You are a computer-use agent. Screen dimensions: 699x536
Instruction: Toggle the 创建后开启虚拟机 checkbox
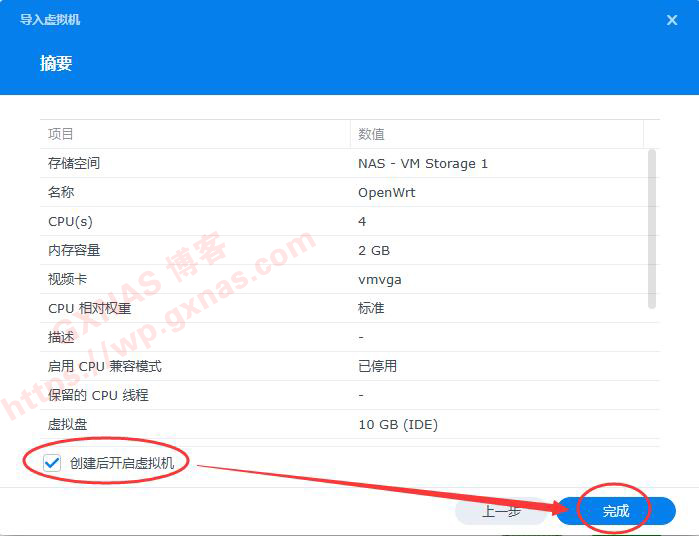point(52,463)
